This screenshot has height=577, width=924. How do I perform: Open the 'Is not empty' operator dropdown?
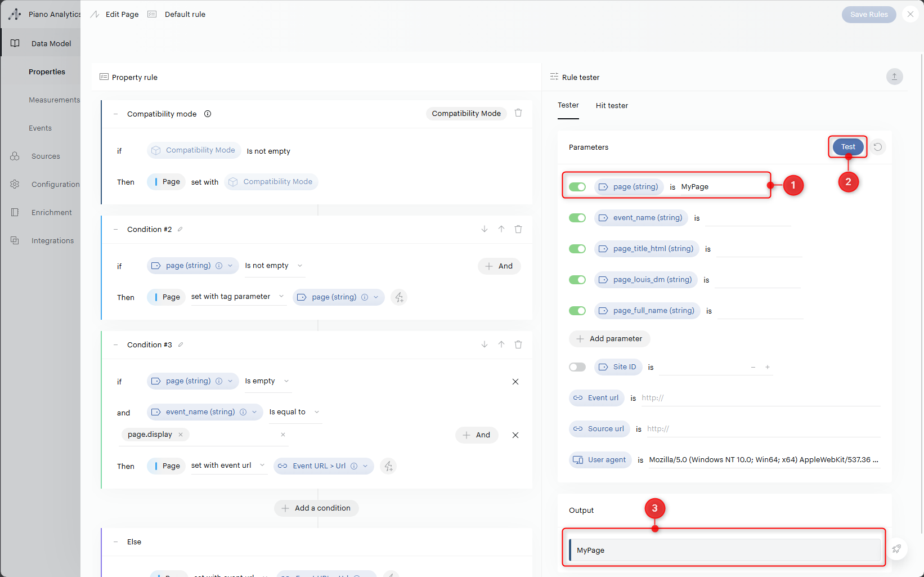click(274, 266)
